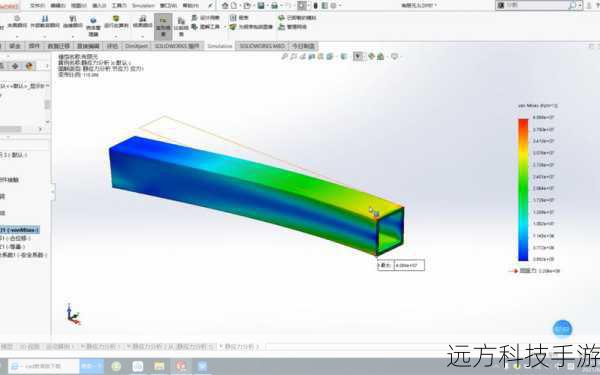Open the Simulation menu in menu bar
Screen dimensions: 600x375
point(143,5)
